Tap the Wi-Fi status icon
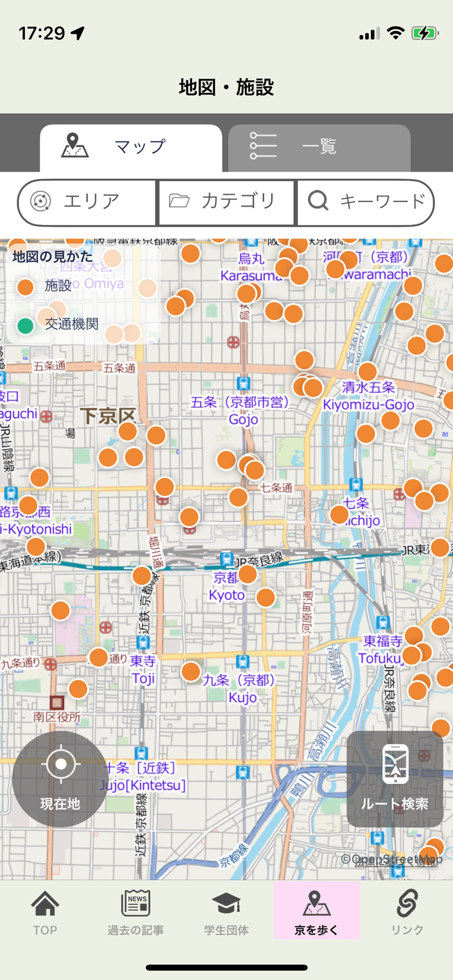This screenshot has height=980, width=453. (x=395, y=33)
